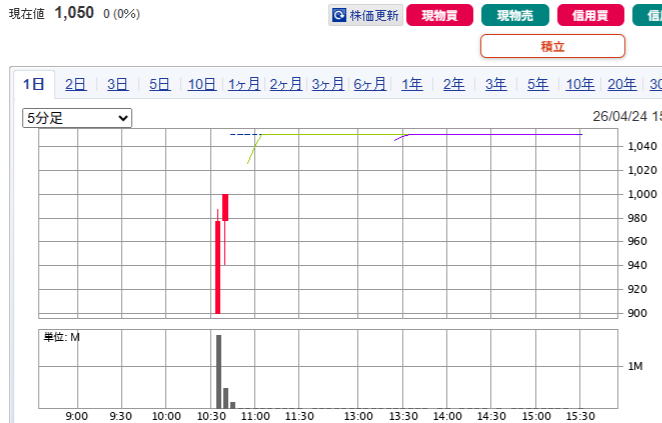
Task: Open the 5分足 interval dropdown
Action: coord(77,118)
